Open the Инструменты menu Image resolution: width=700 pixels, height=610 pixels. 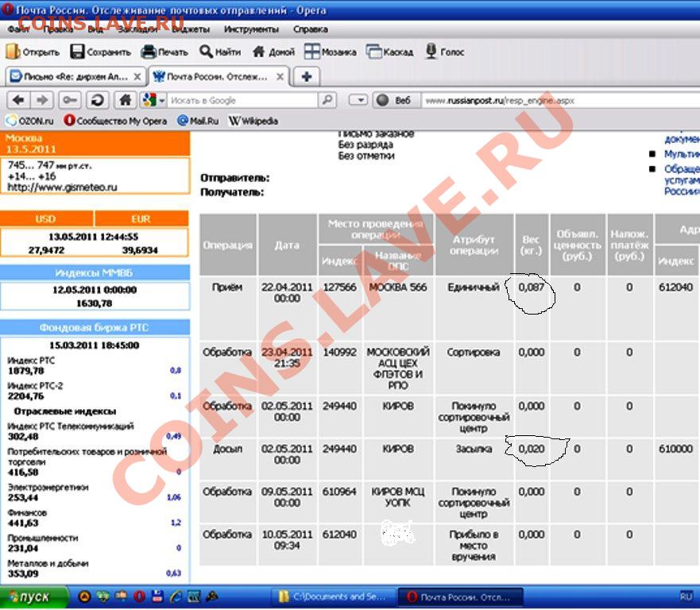point(251,29)
